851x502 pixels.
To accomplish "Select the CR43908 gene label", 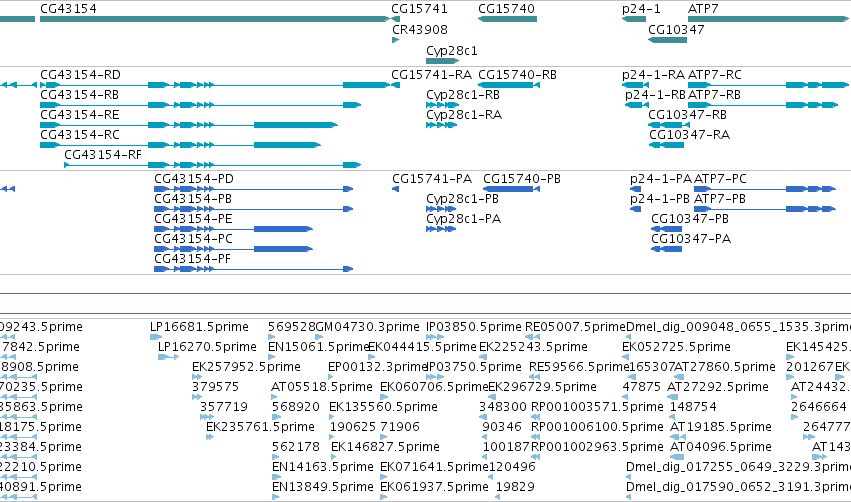I will [420, 30].
